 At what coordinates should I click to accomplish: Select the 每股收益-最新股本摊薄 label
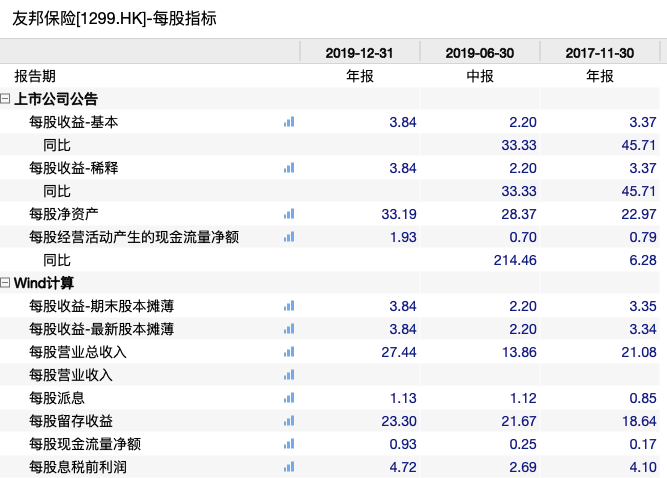coord(101,329)
